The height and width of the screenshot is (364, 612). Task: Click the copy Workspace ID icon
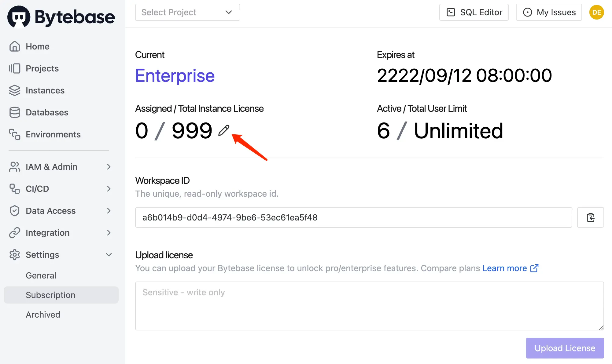coord(590,217)
